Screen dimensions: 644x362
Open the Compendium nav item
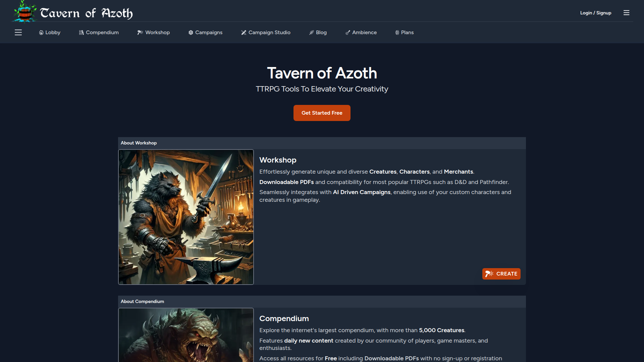coord(99,33)
